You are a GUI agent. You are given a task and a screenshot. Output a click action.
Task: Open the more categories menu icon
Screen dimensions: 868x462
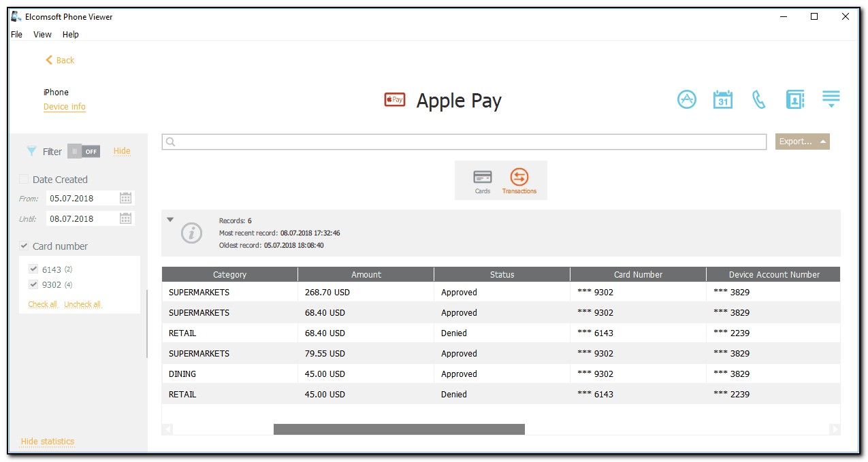[x=831, y=99]
